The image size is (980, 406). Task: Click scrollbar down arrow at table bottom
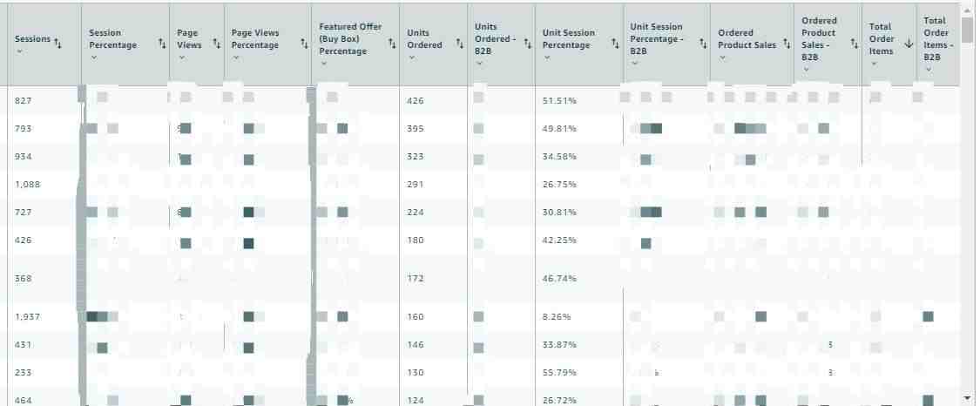coord(968,398)
